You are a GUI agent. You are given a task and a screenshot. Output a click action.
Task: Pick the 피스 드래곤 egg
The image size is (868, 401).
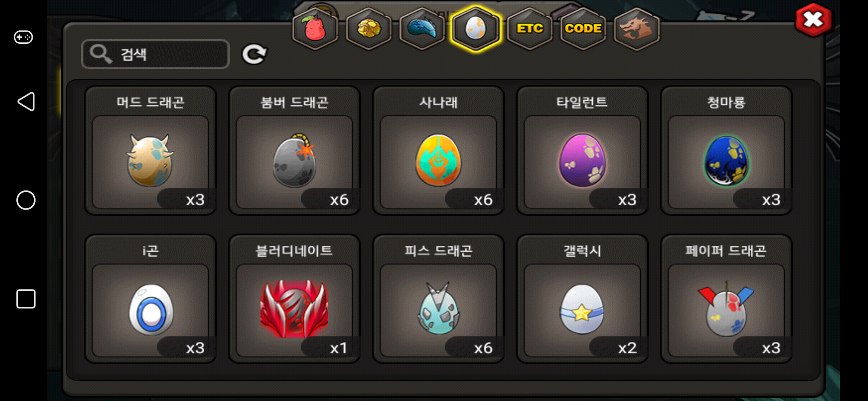tap(438, 299)
